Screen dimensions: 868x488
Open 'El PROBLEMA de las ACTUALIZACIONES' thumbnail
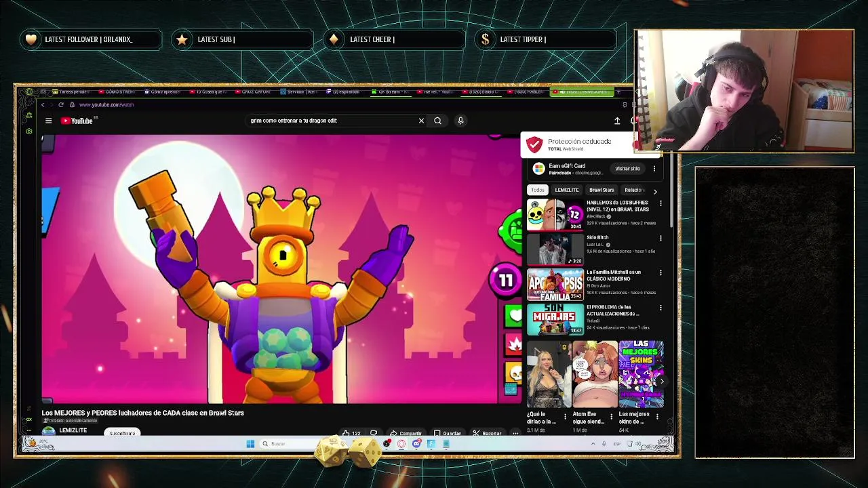(555, 319)
